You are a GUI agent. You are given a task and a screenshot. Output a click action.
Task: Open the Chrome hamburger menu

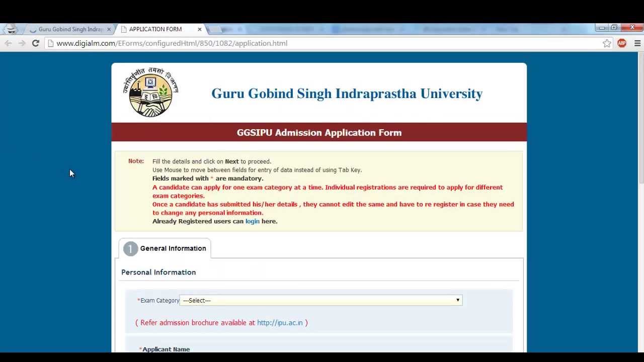[637, 43]
